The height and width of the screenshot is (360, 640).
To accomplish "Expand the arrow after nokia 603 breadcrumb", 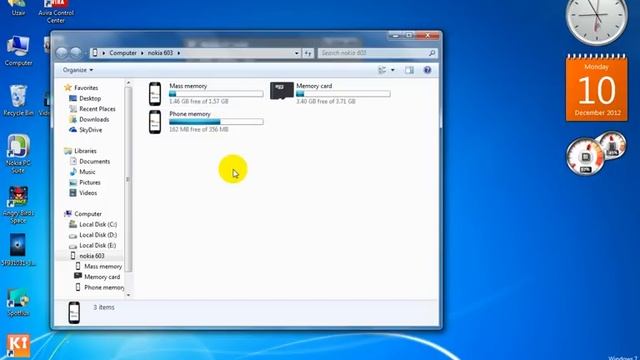I will [178, 53].
